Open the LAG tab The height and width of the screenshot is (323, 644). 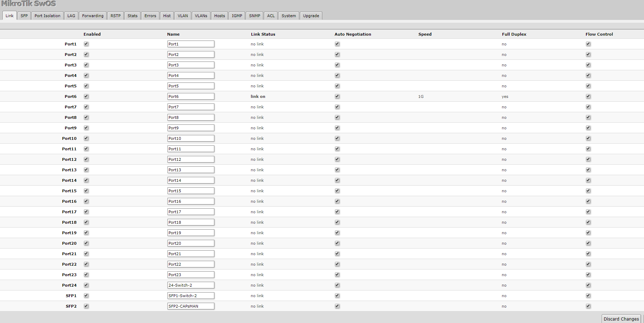point(71,16)
